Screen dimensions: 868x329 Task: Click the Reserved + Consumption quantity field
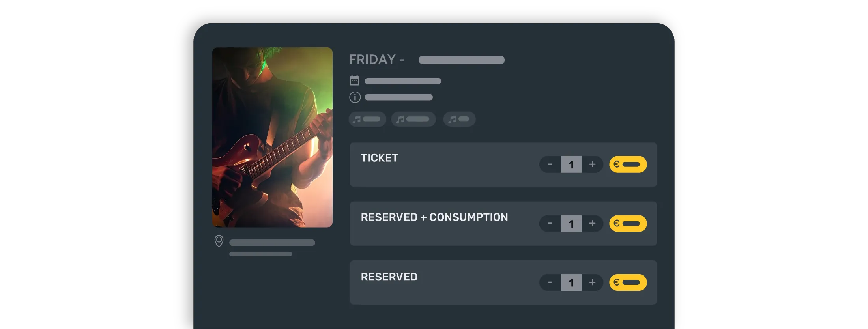[x=571, y=224]
